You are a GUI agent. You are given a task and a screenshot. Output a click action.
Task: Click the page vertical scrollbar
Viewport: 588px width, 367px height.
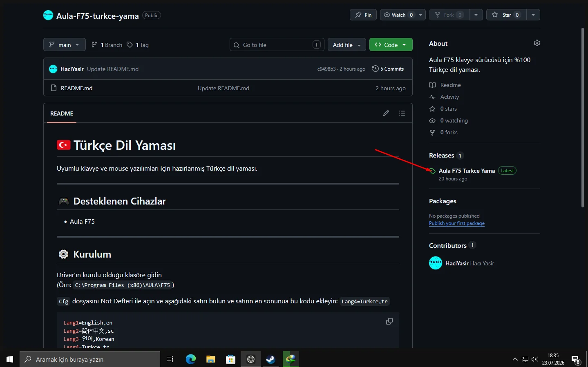coord(583,118)
